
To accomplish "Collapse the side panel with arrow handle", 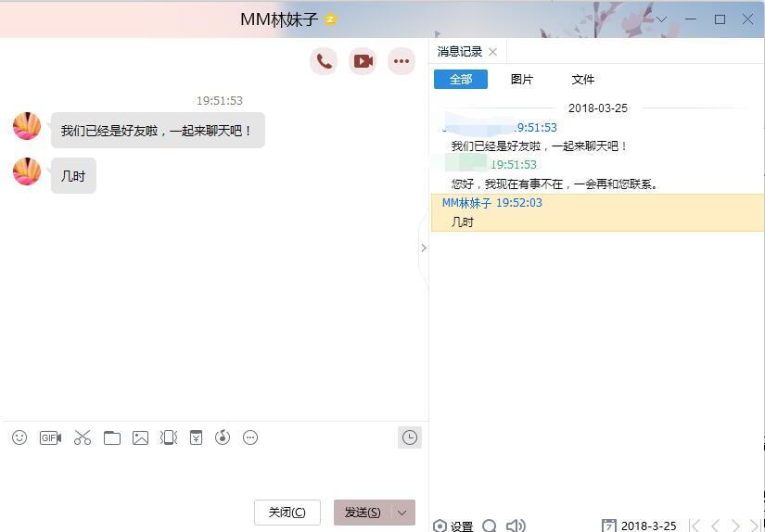I will [x=424, y=248].
